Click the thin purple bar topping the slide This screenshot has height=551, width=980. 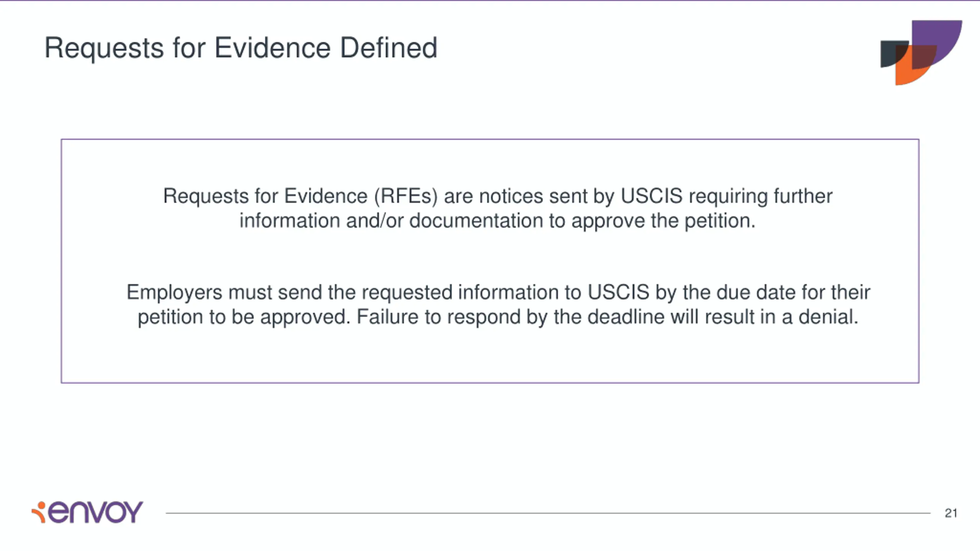(x=490, y=1)
